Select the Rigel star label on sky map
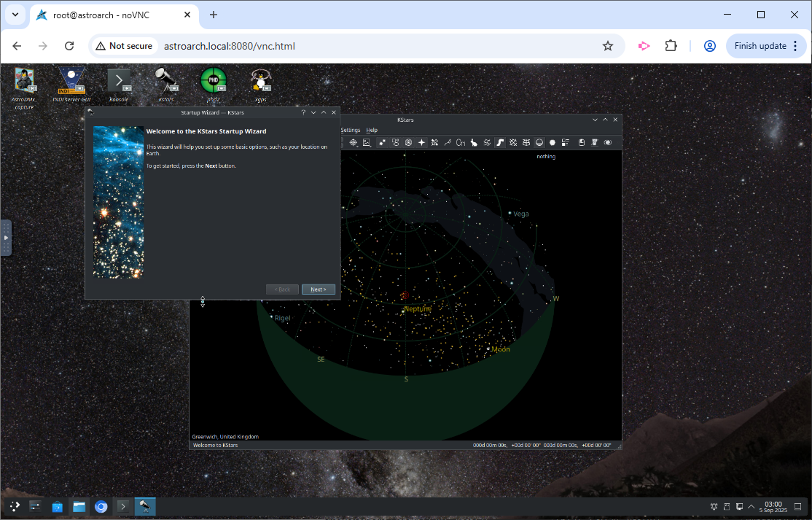 pyautogui.click(x=282, y=318)
